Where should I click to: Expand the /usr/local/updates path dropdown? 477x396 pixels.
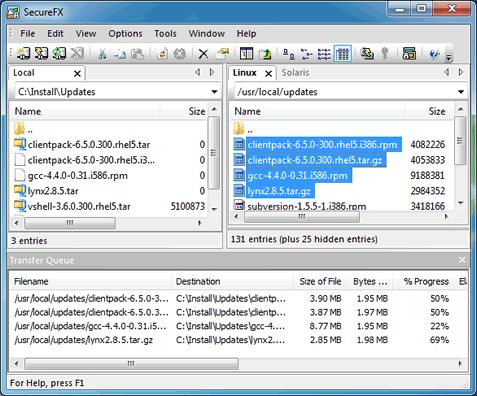tap(461, 92)
